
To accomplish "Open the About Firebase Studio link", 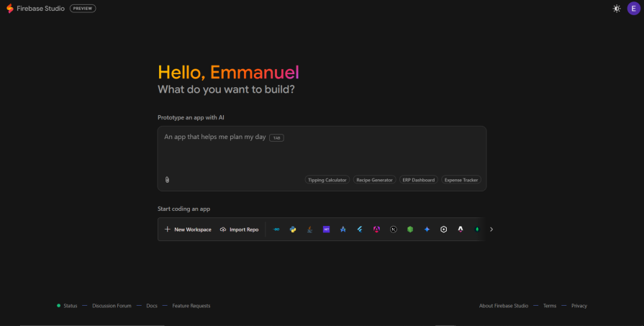I will [504, 306].
